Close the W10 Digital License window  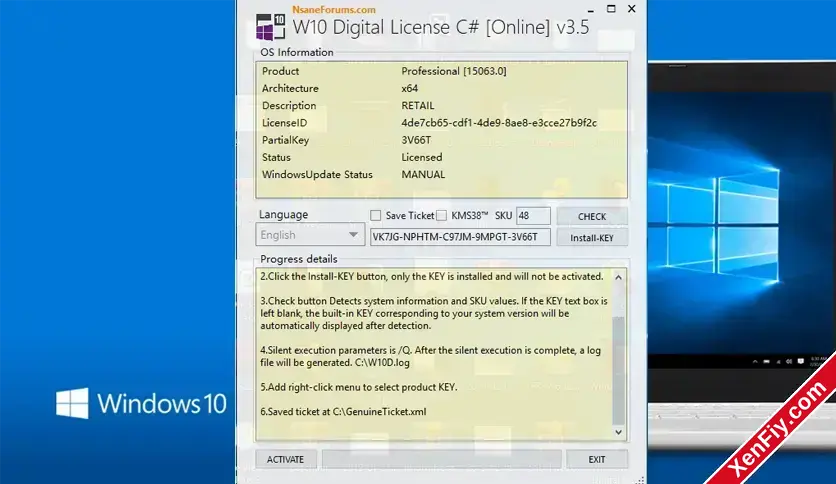coord(632,9)
